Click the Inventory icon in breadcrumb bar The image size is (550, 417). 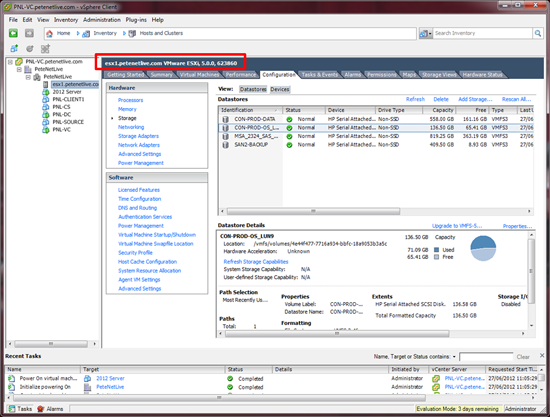click(x=86, y=34)
